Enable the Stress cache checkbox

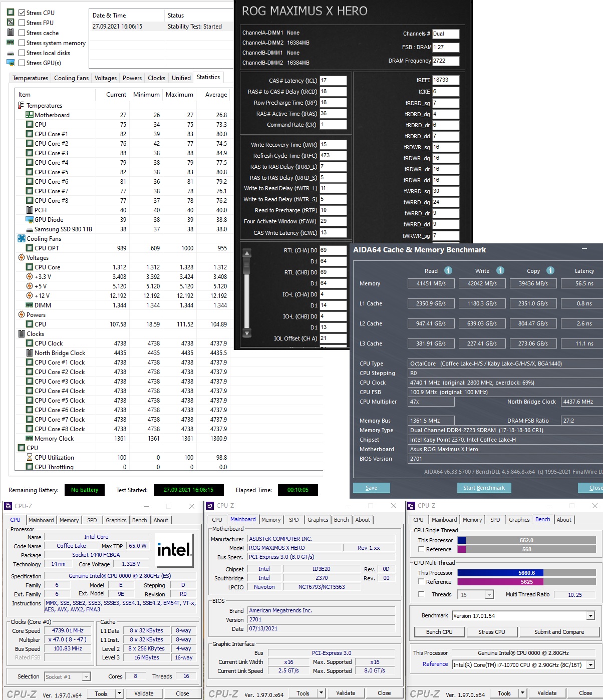coord(22,33)
